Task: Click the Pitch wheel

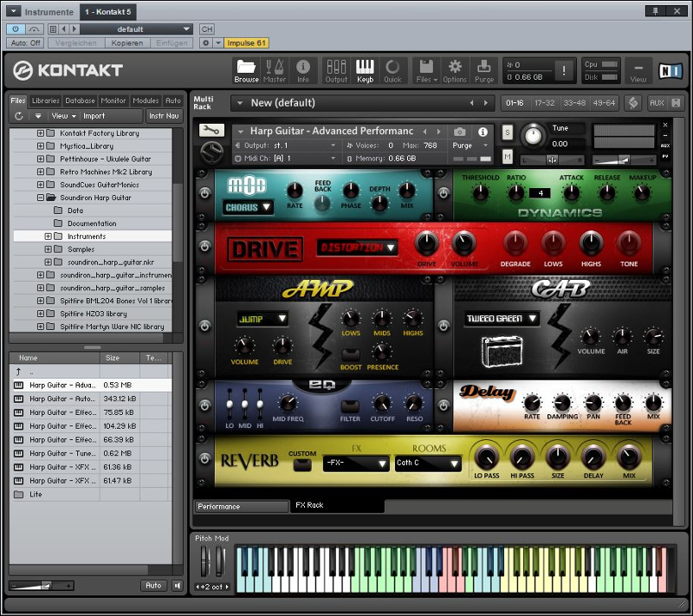Action: (204, 561)
